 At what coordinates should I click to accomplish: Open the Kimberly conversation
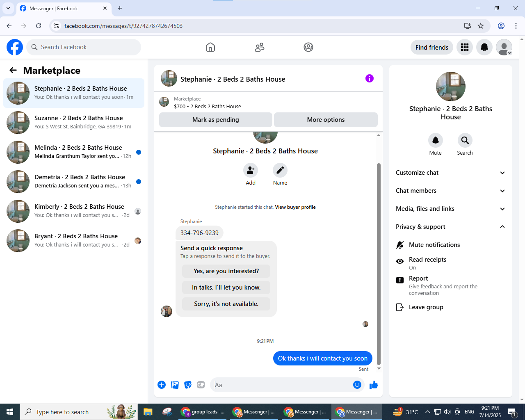[x=74, y=211]
